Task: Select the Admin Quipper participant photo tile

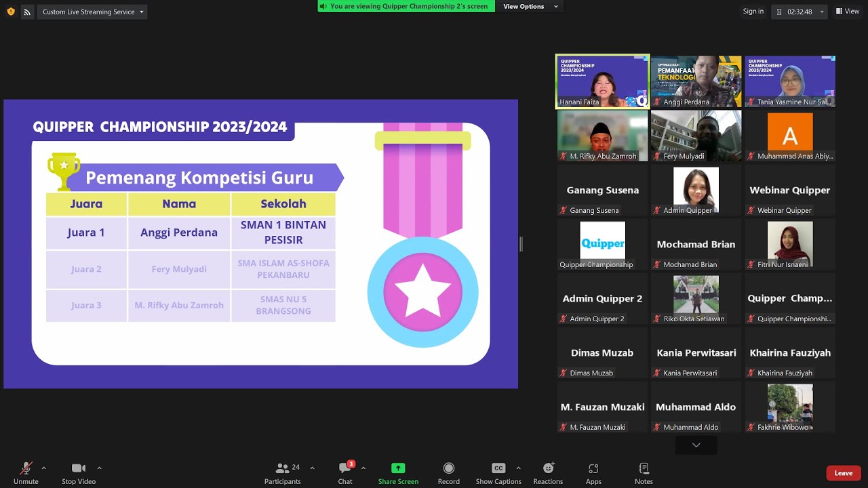Action: click(696, 190)
